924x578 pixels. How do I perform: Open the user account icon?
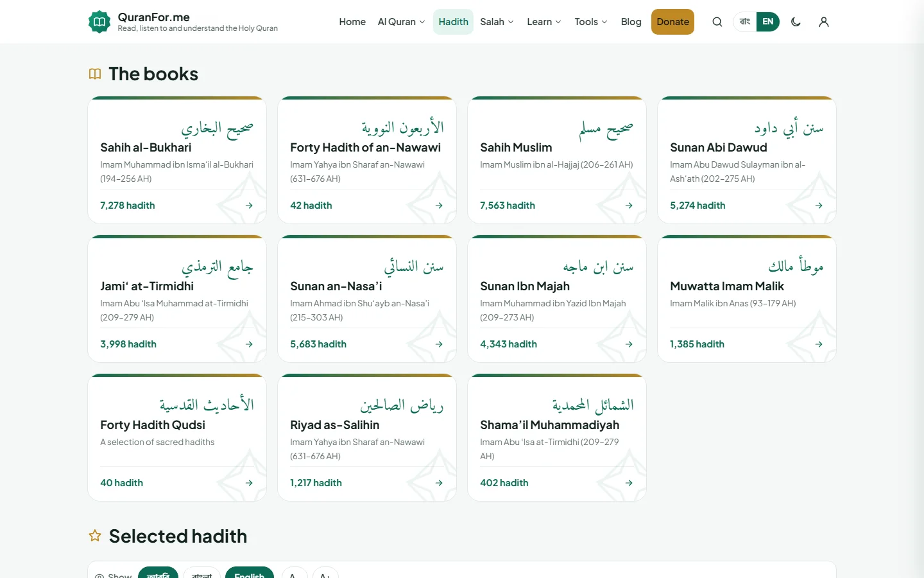(824, 22)
